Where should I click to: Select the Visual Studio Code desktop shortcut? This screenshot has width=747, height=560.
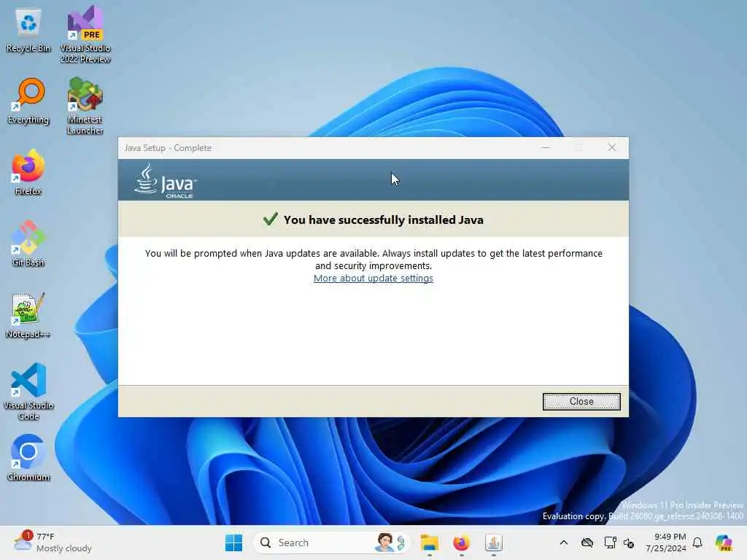point(28,392)
